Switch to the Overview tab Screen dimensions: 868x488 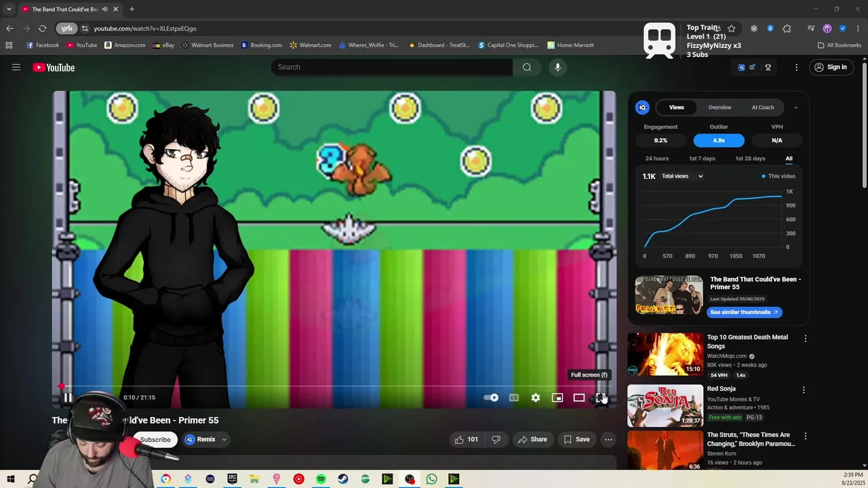coord(719,107)
